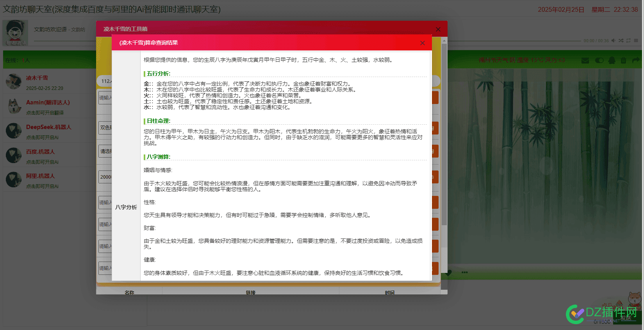Click the 福州市天气 weather text
The height and width of the screenshot is (330, 644).
pyautogui.click(x=522, y=60)
